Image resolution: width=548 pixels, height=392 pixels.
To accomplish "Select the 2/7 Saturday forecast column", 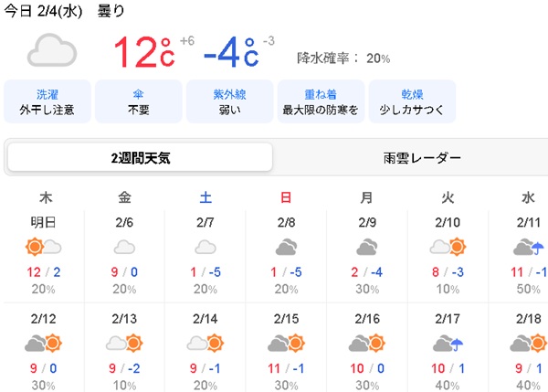I will click(x=205, y=245).
